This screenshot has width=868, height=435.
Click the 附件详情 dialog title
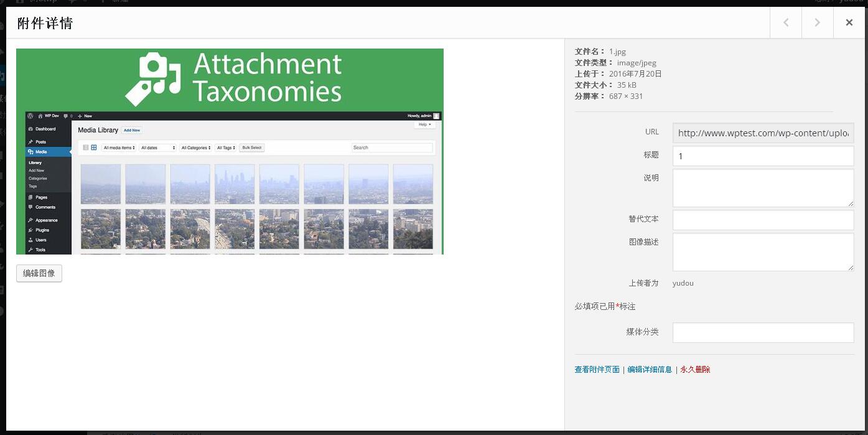[x=45, y=24]
